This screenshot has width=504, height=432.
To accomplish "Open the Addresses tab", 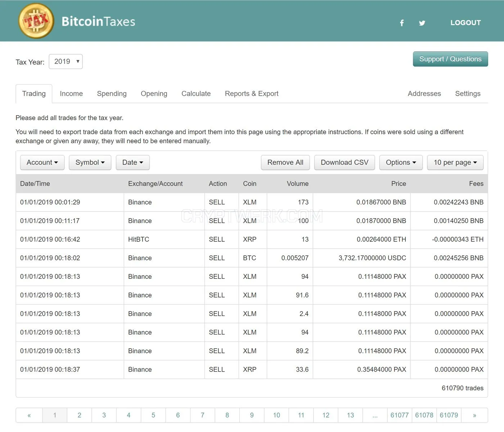I will (424, 94).
